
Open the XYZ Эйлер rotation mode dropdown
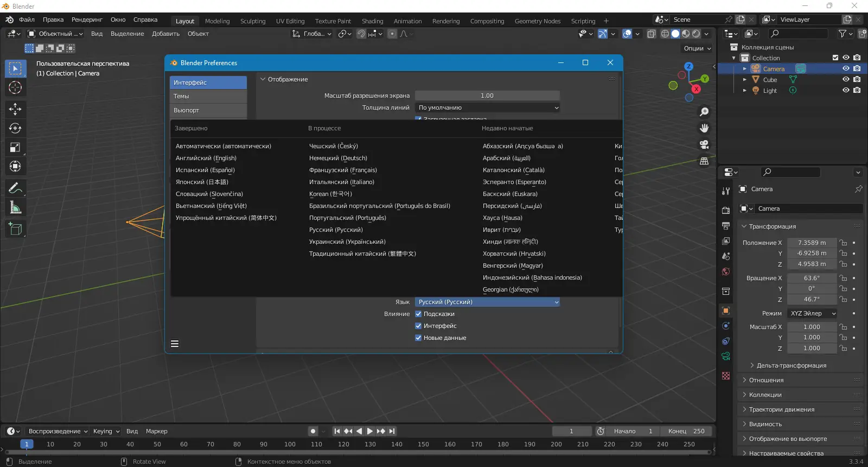click(x=812, y=313)
